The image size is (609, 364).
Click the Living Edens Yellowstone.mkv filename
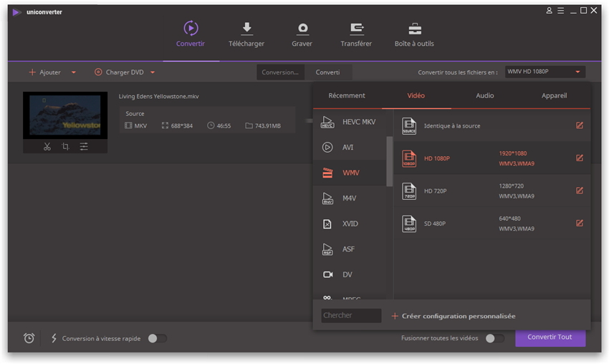pos(159,96)
